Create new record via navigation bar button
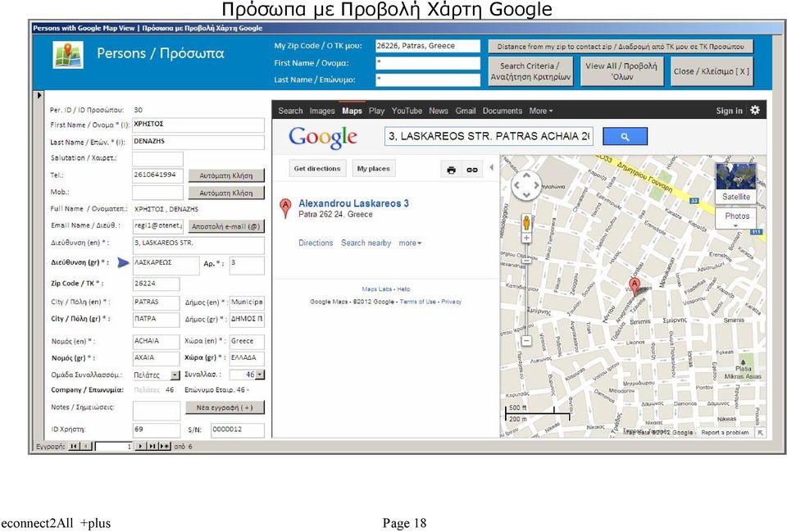 (165, 446)
